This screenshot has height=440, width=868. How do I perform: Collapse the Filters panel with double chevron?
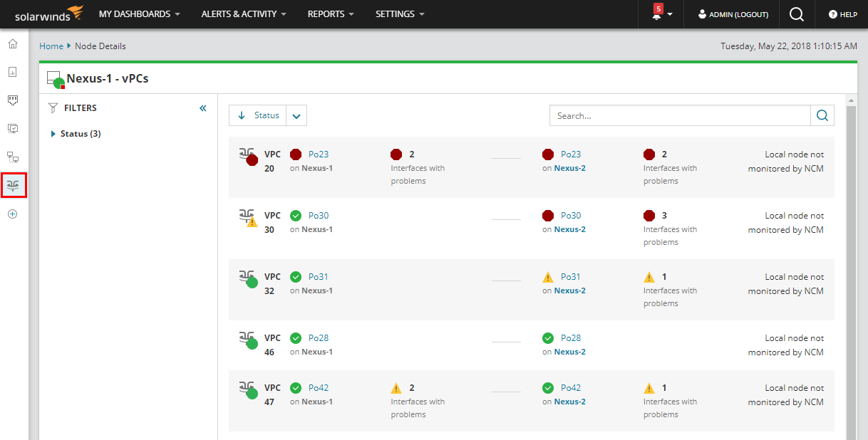coord(202,108)
